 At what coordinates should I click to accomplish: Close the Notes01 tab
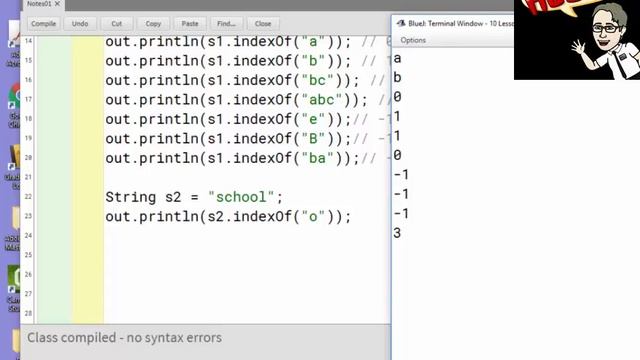58,4
